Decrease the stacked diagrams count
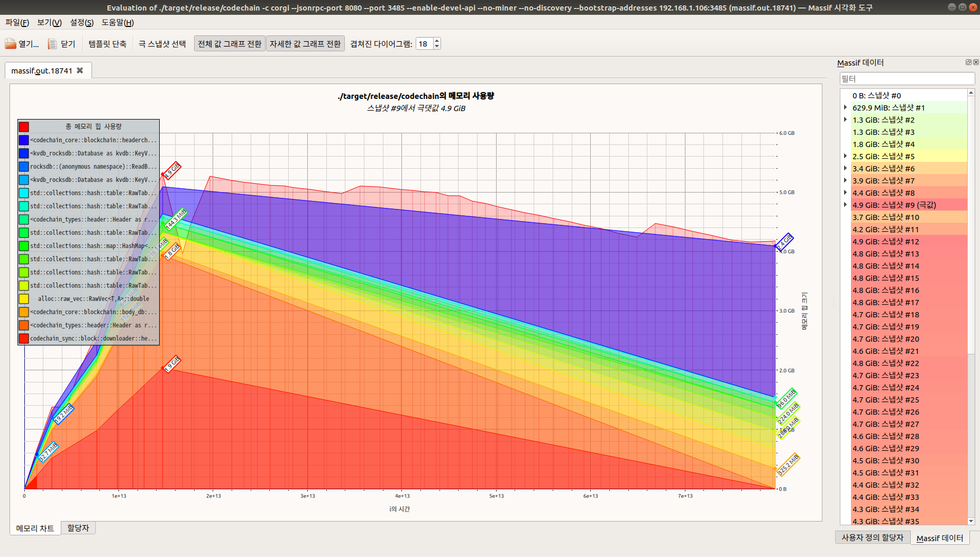This screenshot has width=980, height=557. point(437,47)
